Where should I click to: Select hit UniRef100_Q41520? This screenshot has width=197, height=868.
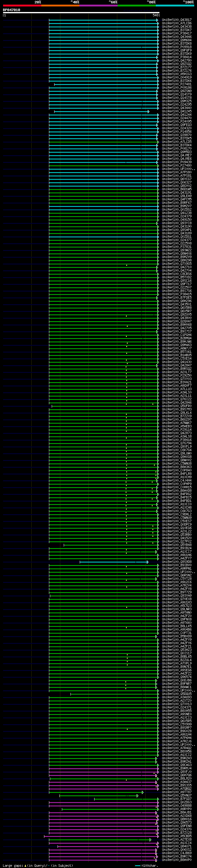(x=176, y=538)
